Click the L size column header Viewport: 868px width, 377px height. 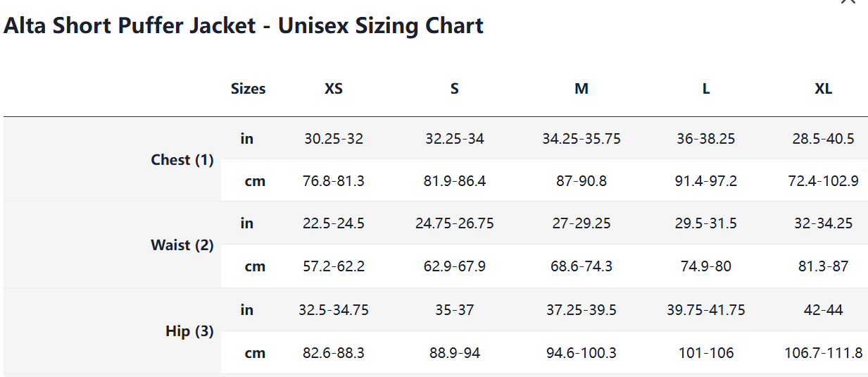point(706,89)
